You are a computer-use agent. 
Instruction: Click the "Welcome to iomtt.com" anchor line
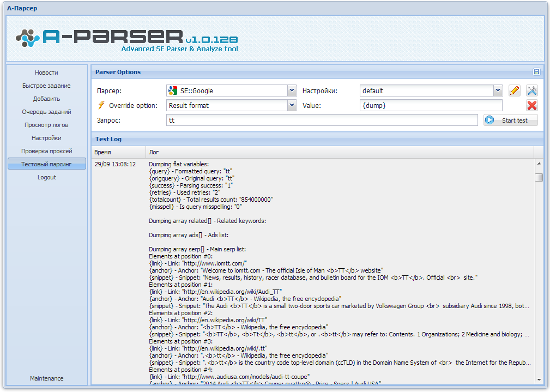click(x=266, y=270)
